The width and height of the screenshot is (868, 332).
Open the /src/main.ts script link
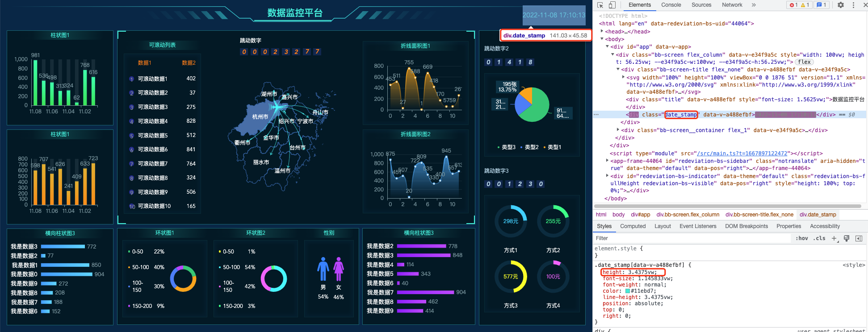pyautogui.click(x=742, y=153)
